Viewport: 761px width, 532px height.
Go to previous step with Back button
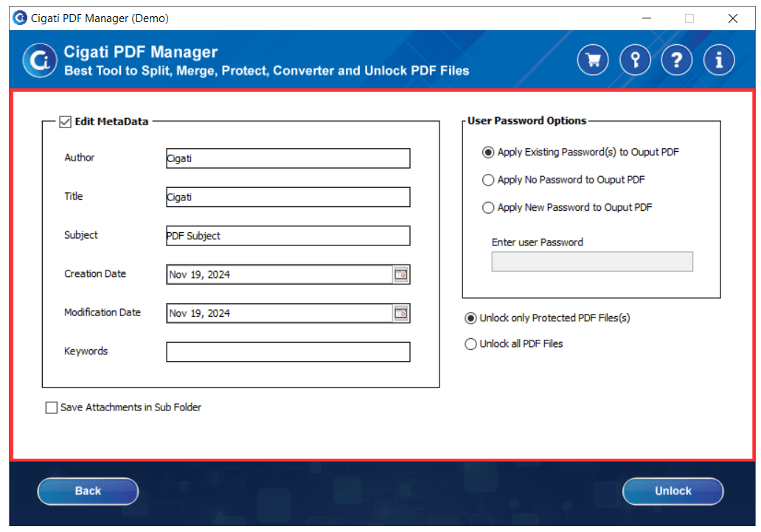[x=88, y=491]
